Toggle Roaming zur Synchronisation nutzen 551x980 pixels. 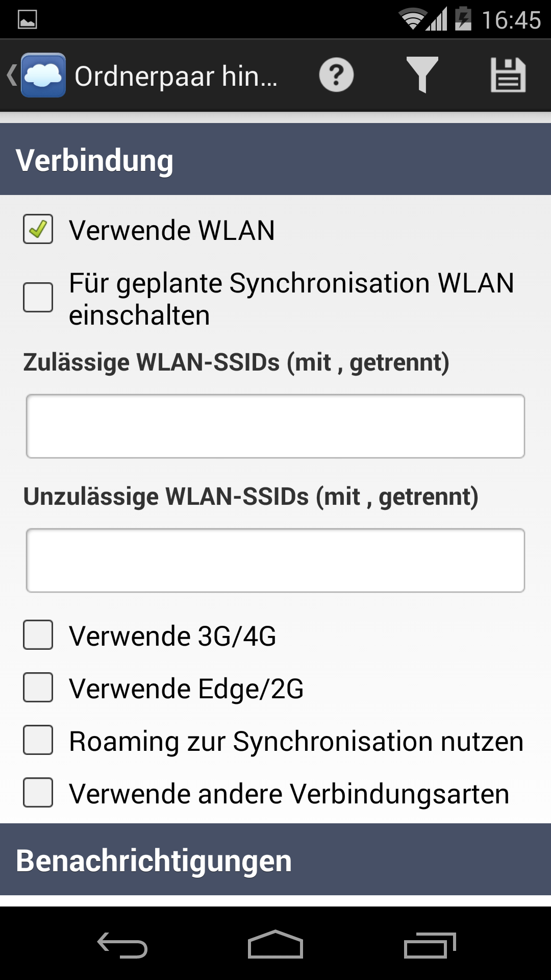pyautogui.click(x=38, y=740)
